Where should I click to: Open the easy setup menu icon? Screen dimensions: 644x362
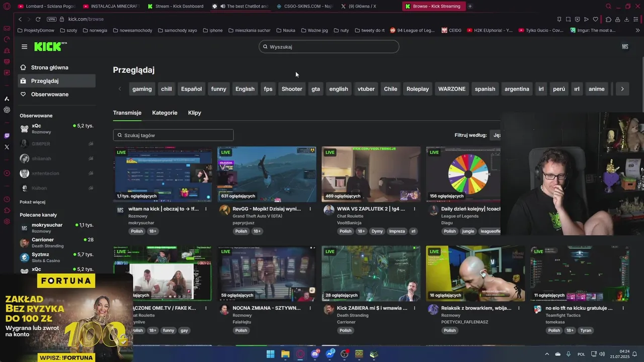(636, 19)
